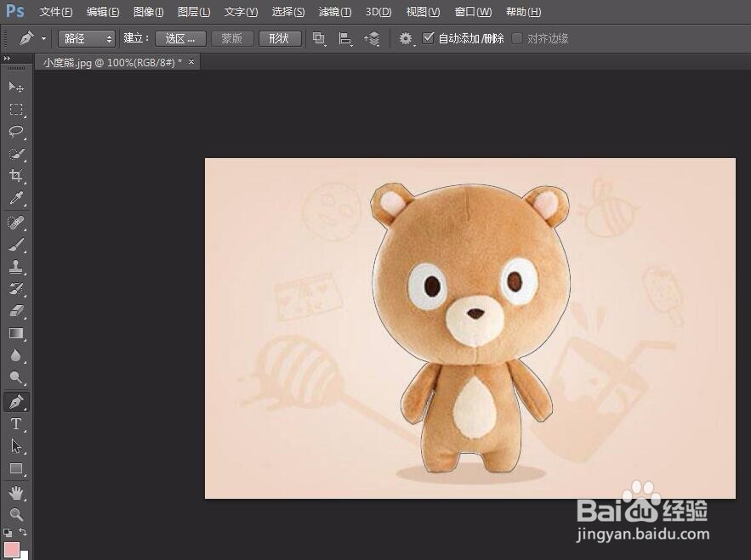This screenshot has width=751, height=560.
Task: Select the Crop tool
Action: 16,176
